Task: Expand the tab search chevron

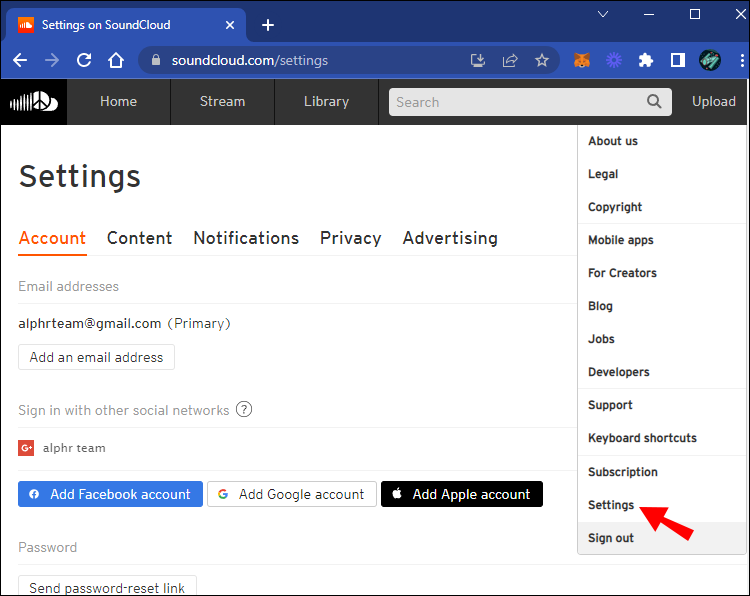Action: click(x=603, y=14)
